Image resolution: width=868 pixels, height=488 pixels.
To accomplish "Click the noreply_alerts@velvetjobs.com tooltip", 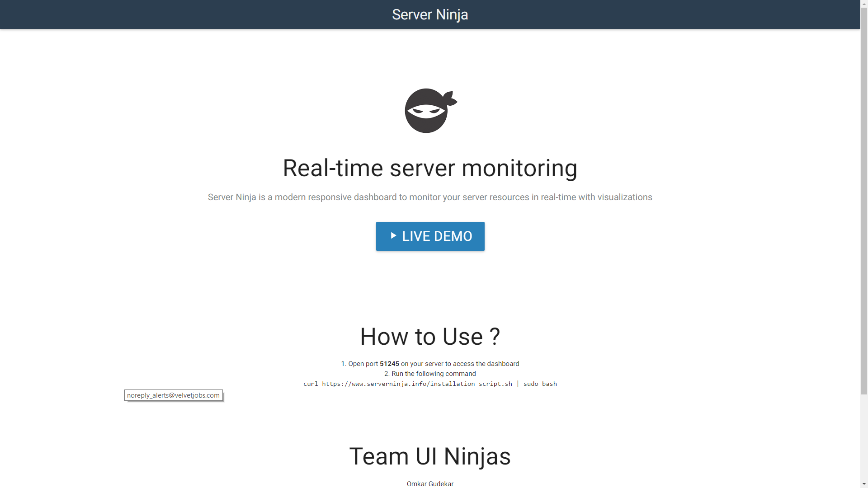I will pos(174,395).
